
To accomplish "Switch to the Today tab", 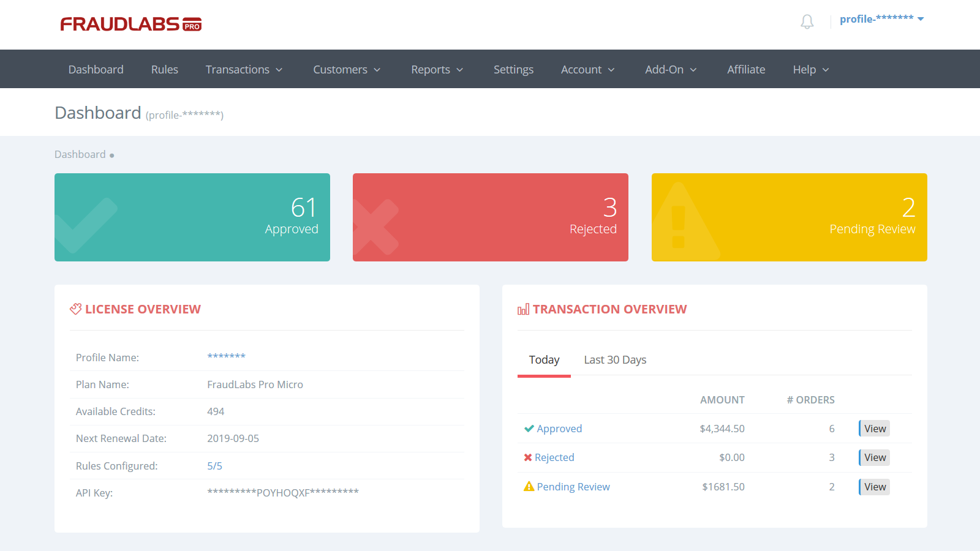I will [544, 360].
